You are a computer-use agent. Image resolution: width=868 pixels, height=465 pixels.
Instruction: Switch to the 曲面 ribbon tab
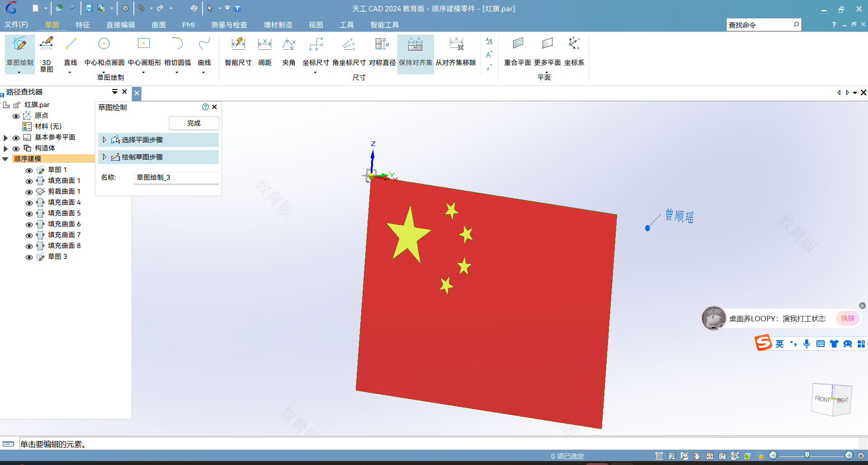coord(159,25)
